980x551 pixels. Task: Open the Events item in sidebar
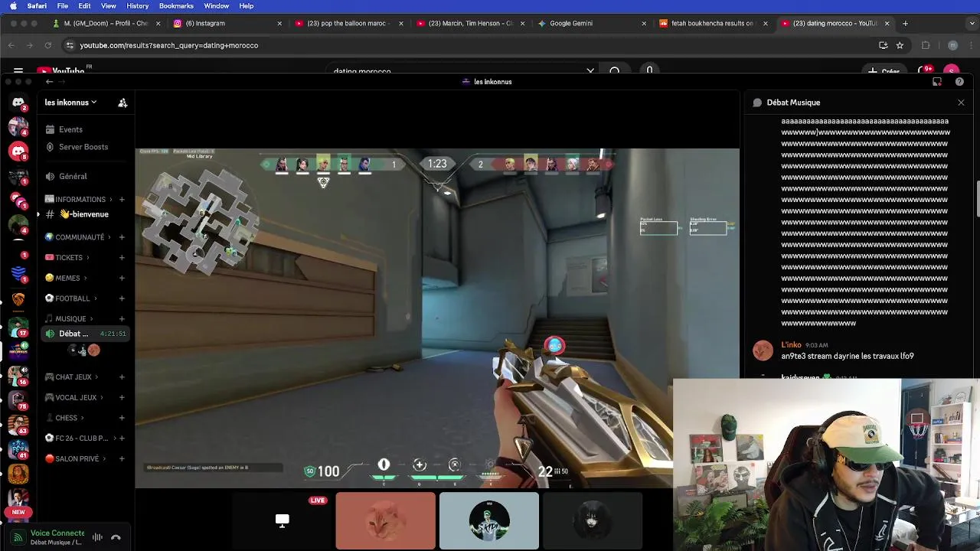70,130
